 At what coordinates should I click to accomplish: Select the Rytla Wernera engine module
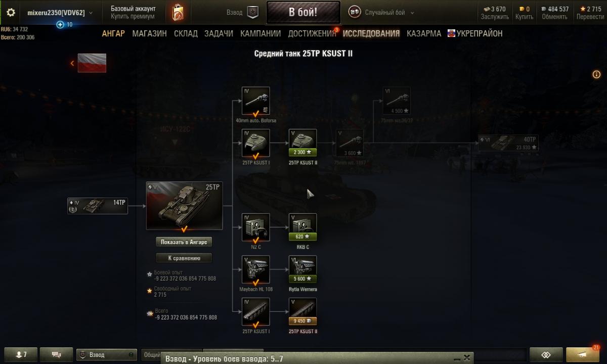[x=302, y=269]
